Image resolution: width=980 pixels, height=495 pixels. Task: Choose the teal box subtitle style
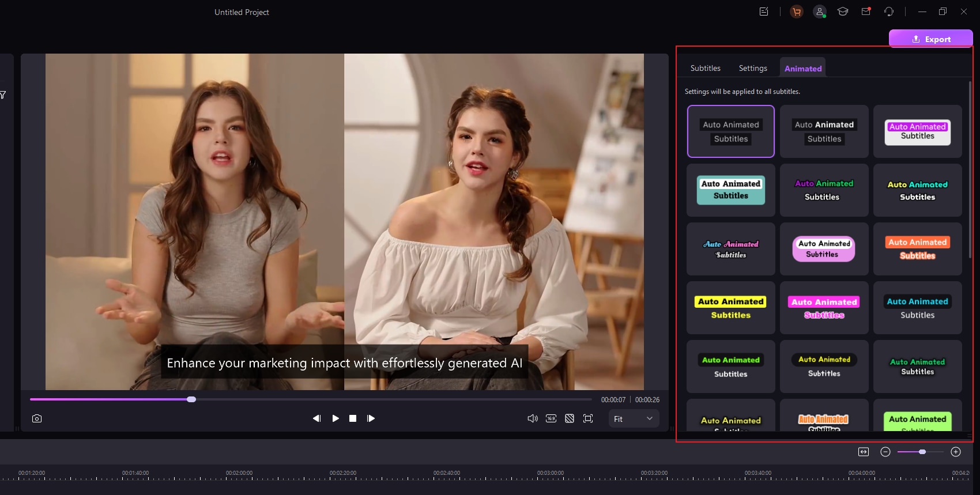click(x=731, y=190)
